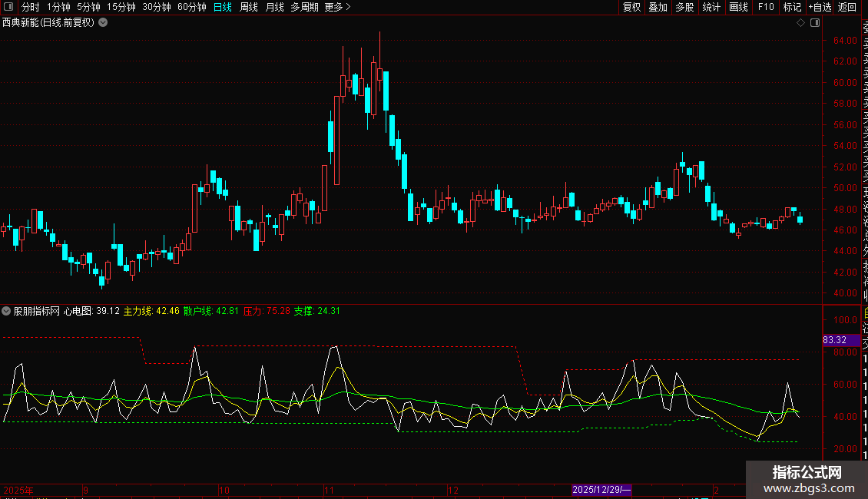Click the 主力线: 42.46 value label
Screen dimensions: 868x499
151,311
